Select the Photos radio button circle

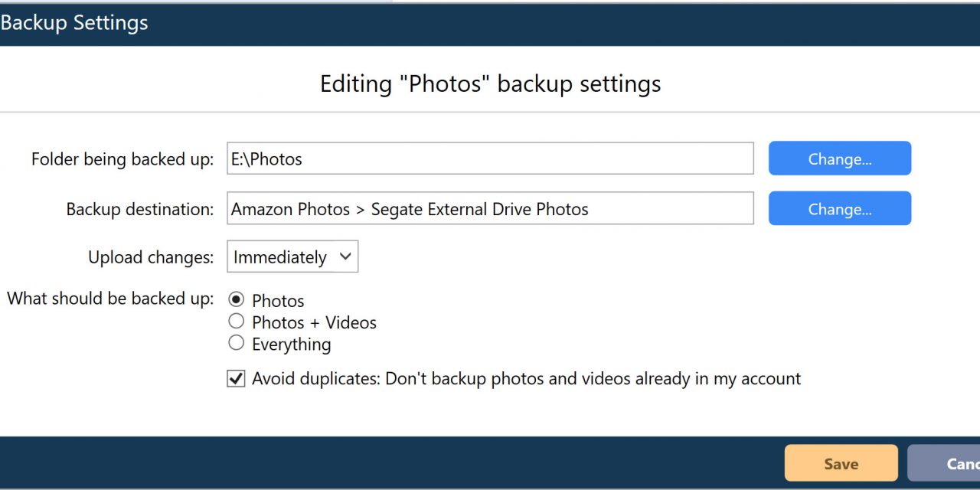237,300
